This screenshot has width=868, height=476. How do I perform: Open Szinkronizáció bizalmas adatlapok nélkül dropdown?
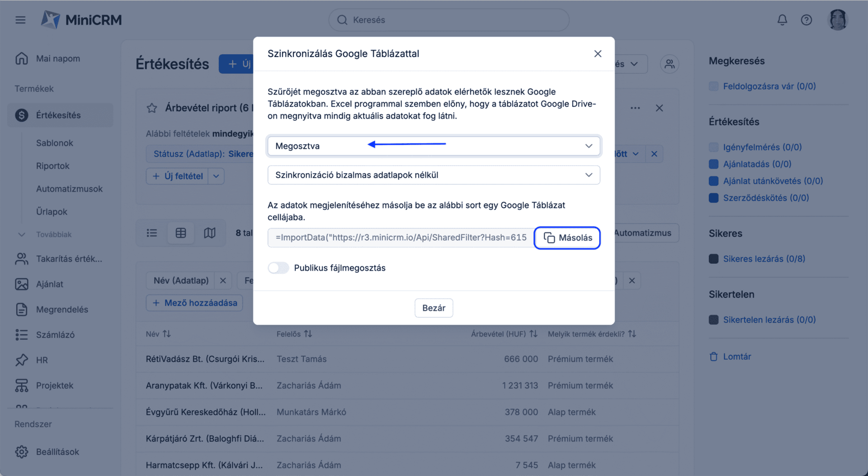pos(434,175)
